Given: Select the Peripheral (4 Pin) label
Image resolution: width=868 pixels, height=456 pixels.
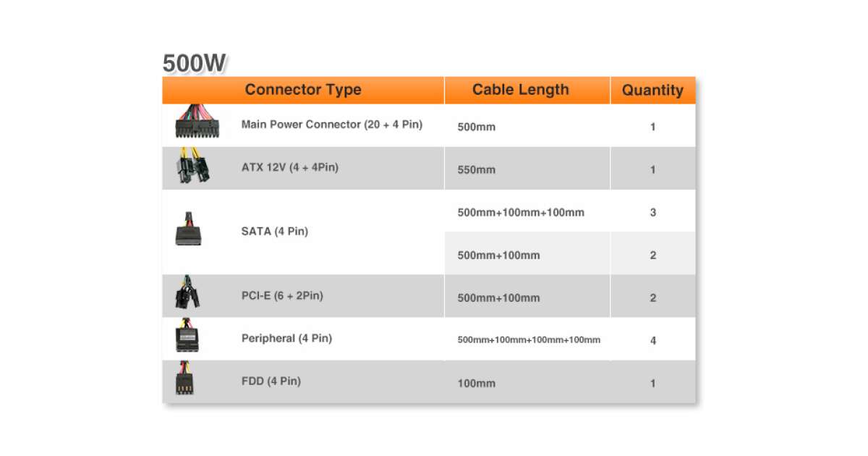Looking at the screenshot, I should pyautogui.click(x=286, y=338).
